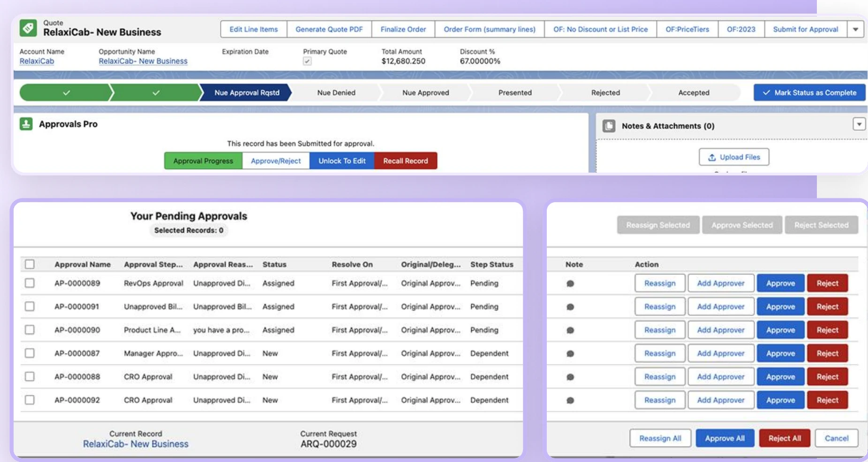Click OF: No Discount or List Price

tap(600, 29)
